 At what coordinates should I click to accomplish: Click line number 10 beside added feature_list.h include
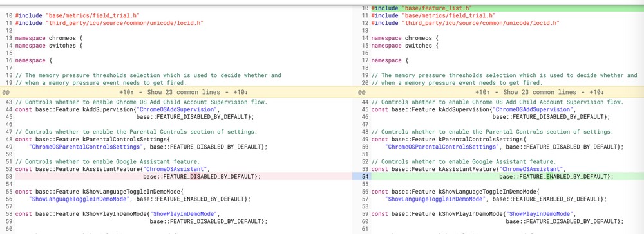(366, 8)
